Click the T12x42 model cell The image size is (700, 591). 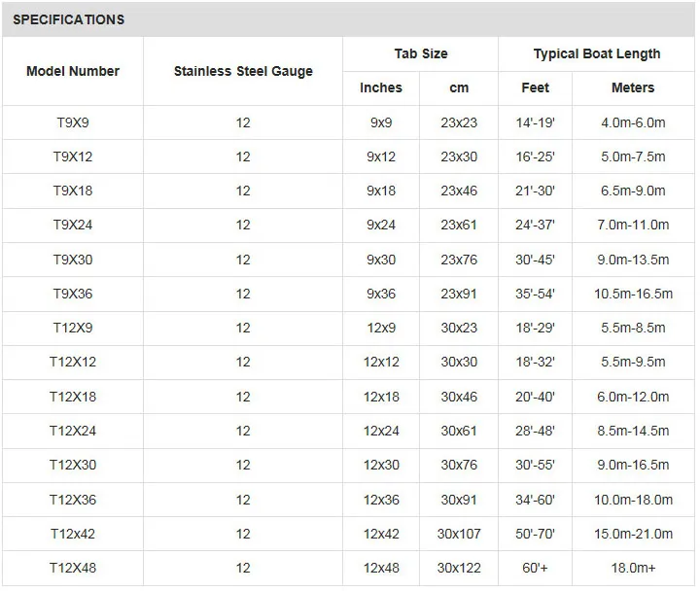[73, 534]
